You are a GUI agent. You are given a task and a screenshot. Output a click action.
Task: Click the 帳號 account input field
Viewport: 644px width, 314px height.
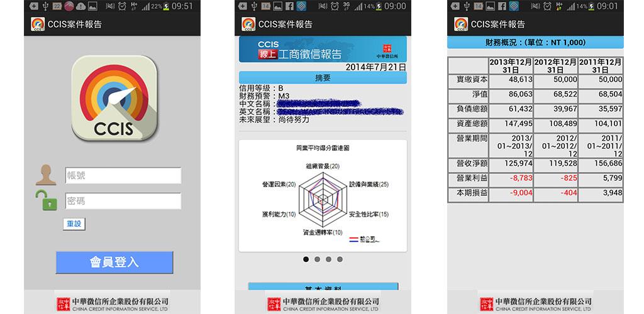123,175
